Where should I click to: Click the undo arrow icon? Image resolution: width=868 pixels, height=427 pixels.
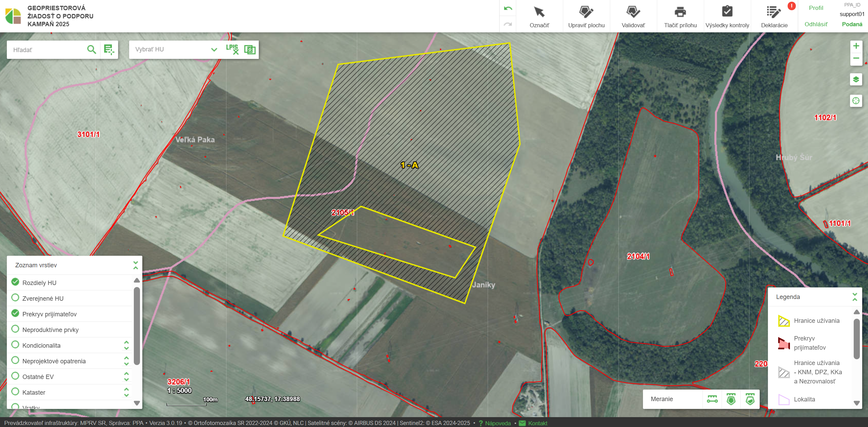tap(508, 9)
